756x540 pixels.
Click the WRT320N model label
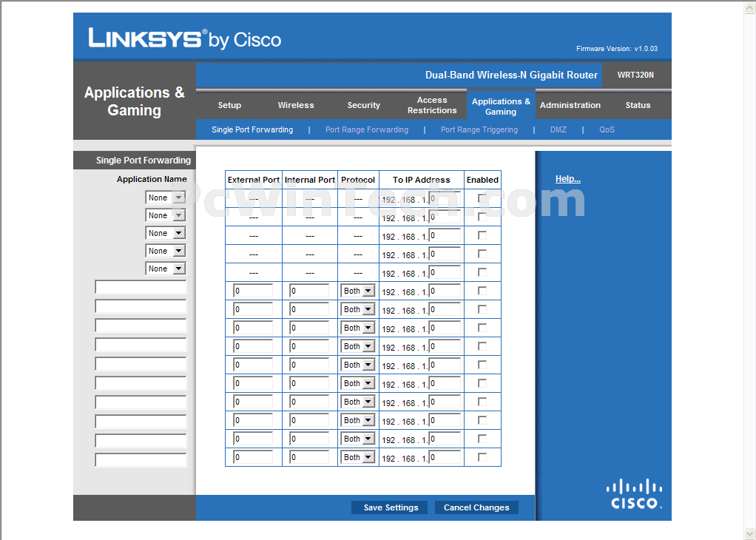tap(635, 75)
